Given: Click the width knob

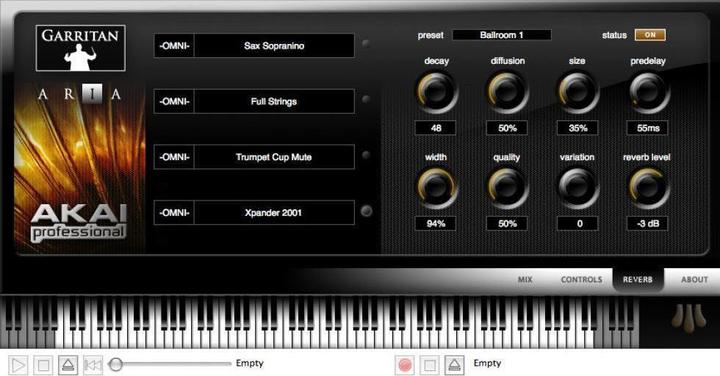Looking at the screenshot, I should click(437, 188).
